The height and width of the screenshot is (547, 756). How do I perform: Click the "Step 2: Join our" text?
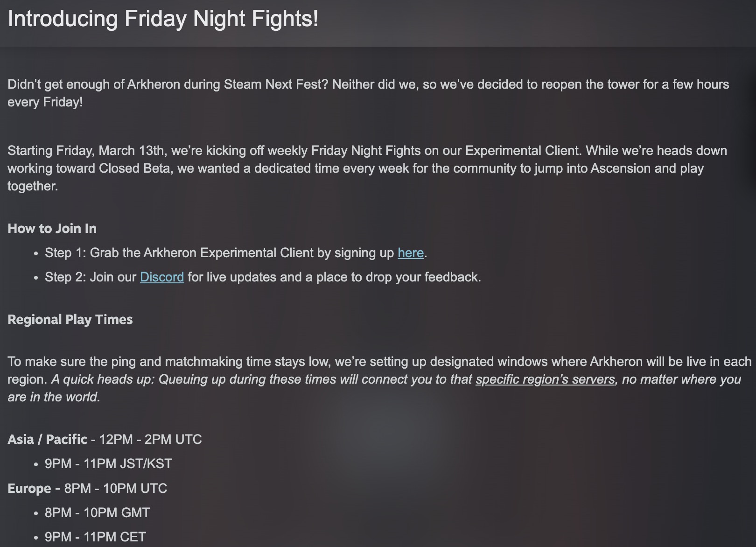(91, 277)
